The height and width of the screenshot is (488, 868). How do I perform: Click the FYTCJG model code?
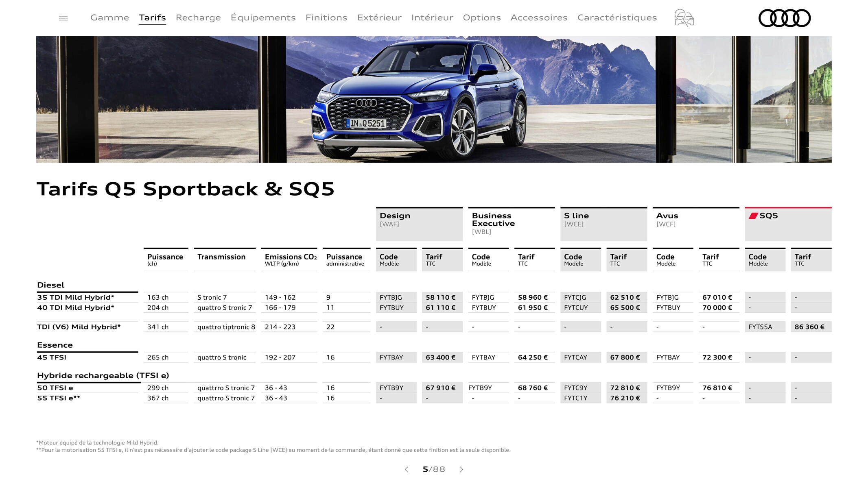point(575,297)
